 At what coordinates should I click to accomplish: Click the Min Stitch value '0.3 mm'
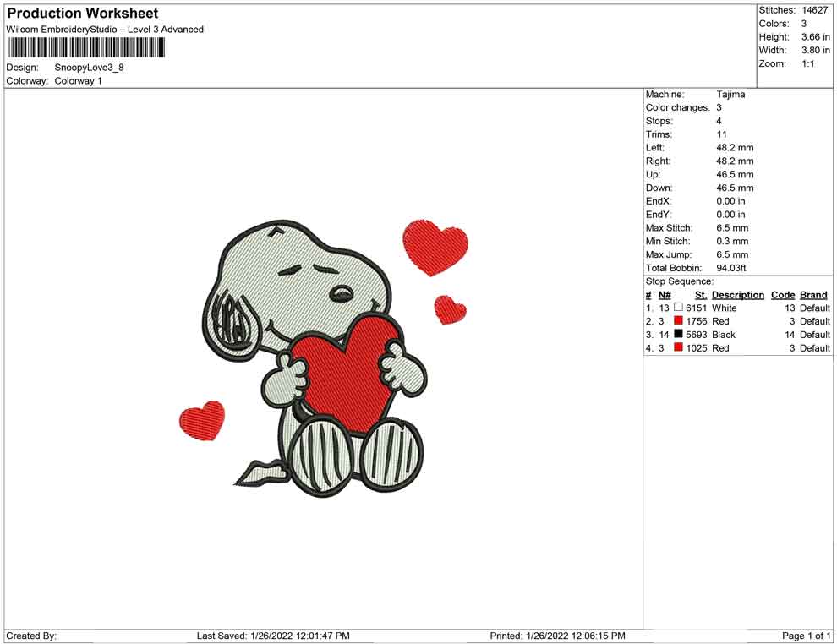[x=732, y=241]
